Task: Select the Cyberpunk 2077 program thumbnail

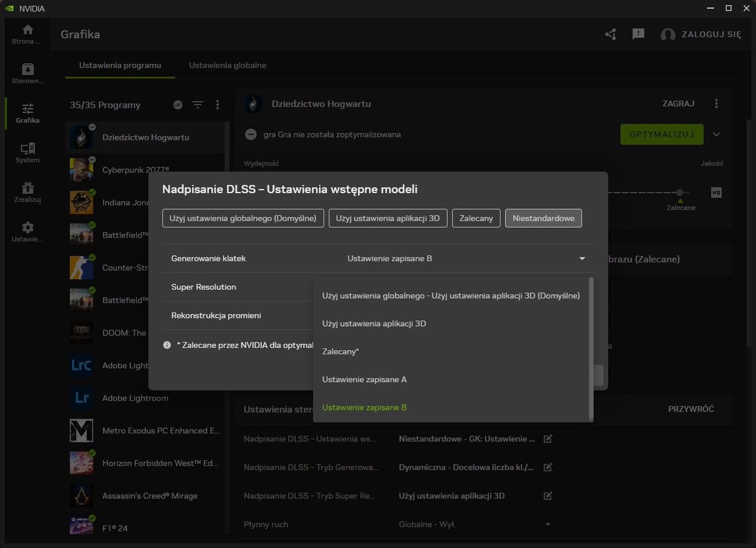Action: (82, 169)
